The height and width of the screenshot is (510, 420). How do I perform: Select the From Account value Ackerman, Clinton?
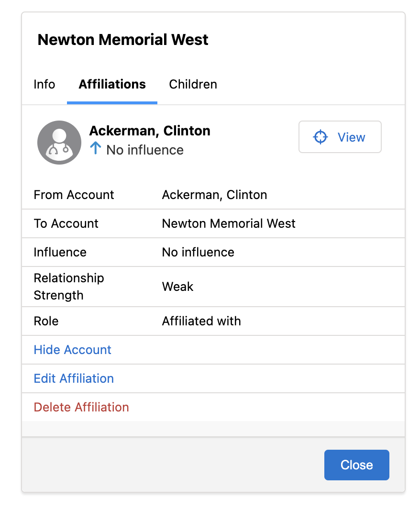click(x=214, y=195)
